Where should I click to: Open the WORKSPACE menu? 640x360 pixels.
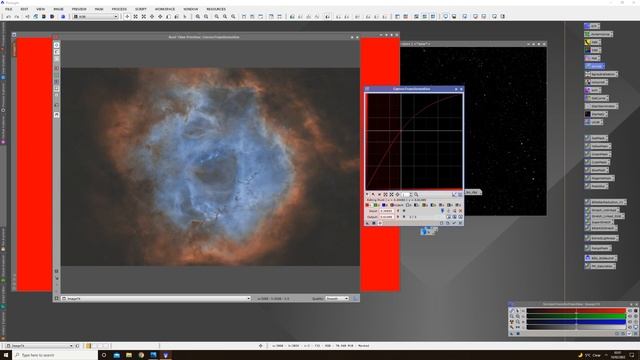(x=164, y=9)
